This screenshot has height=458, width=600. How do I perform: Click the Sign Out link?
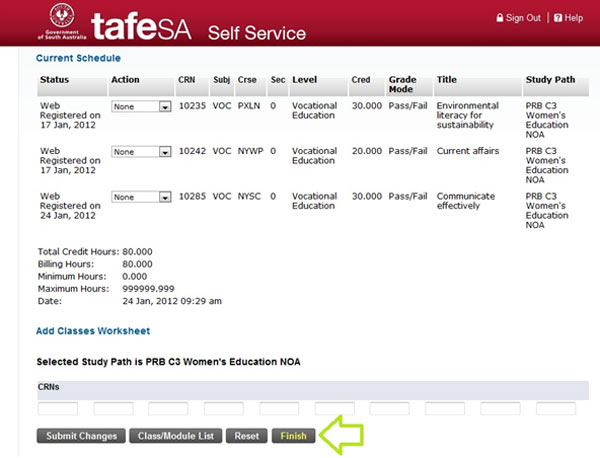coord(523,18)
